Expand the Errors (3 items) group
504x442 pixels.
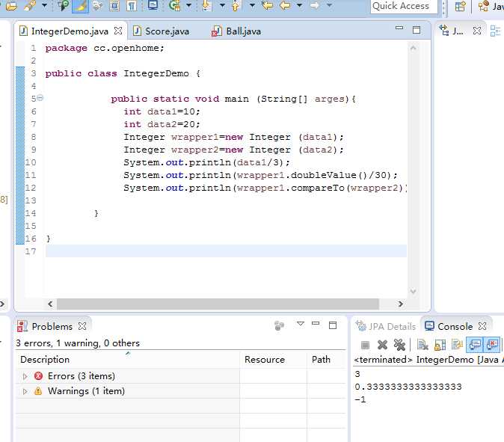click(x=25, y=376)
